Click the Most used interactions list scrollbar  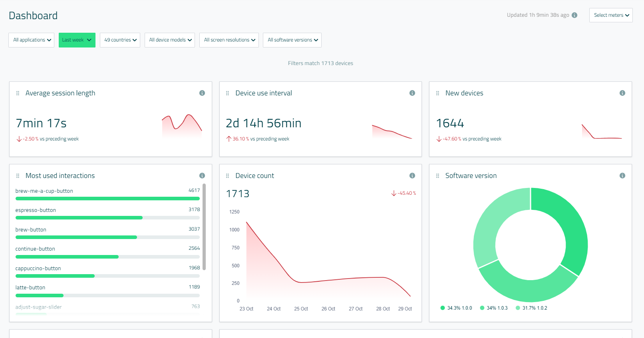(204, 226)
